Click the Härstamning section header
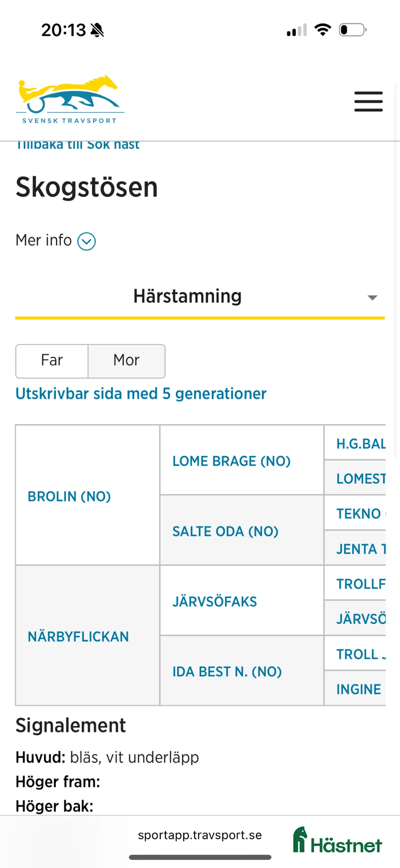The width and height of the screenshot is (400, 868). pos(187,296)
